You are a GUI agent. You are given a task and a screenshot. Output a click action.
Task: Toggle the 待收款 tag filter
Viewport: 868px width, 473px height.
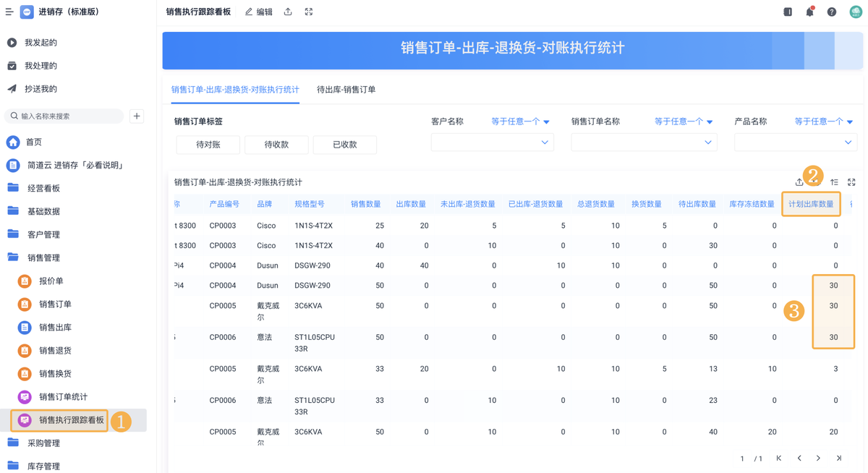[x=276, y=145]
